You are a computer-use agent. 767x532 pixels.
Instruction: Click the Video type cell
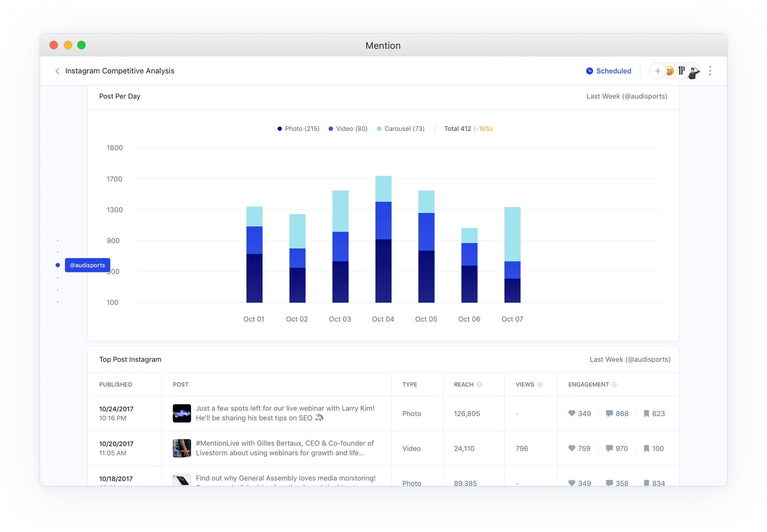tap(411, 448)
